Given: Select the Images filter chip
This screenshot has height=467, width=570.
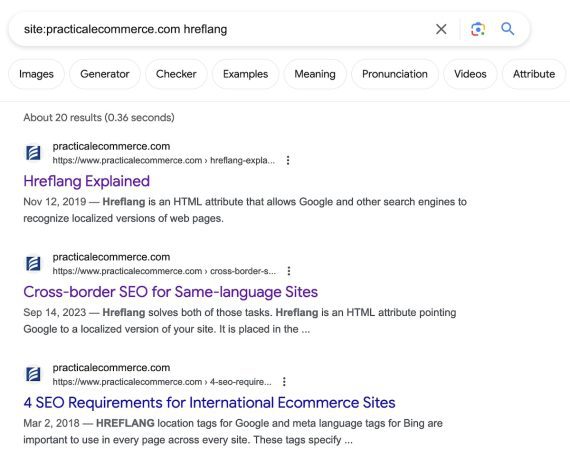Looking at the screenshot, I should tap(36, 74).
